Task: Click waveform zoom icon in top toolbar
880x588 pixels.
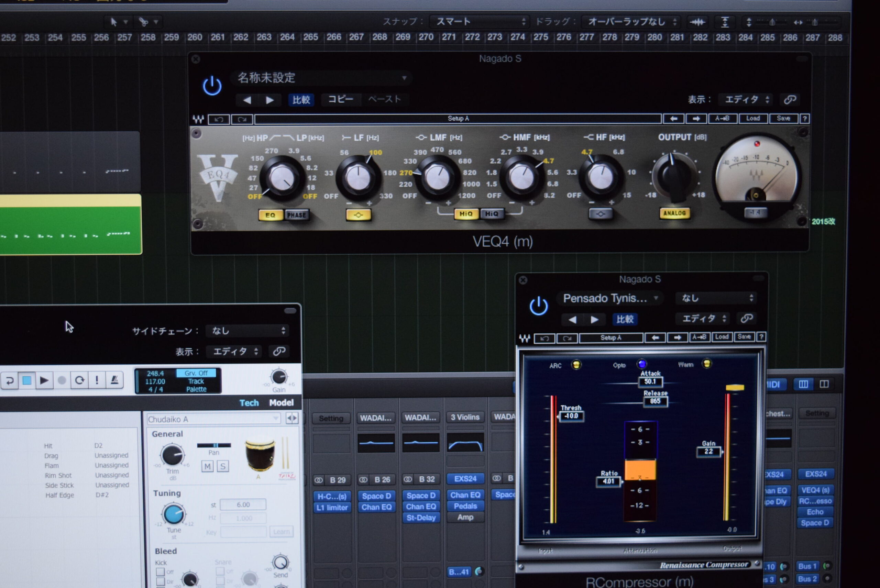Action: 697,22
